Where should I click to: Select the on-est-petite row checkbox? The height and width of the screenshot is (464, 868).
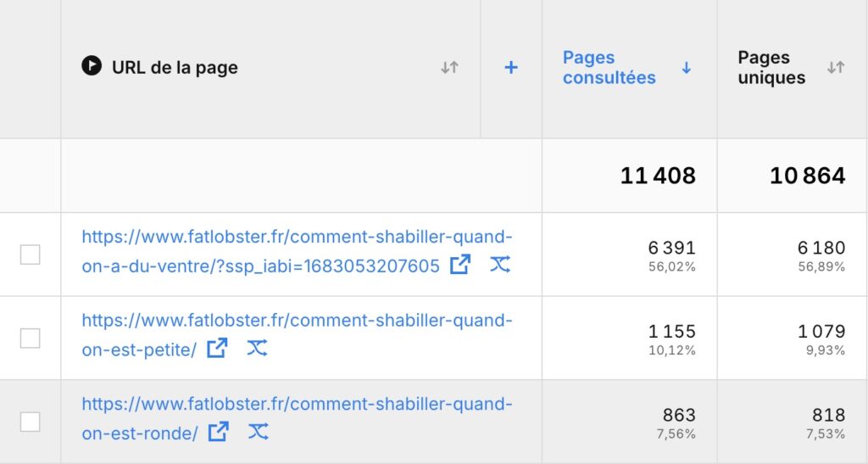point(30,338)
